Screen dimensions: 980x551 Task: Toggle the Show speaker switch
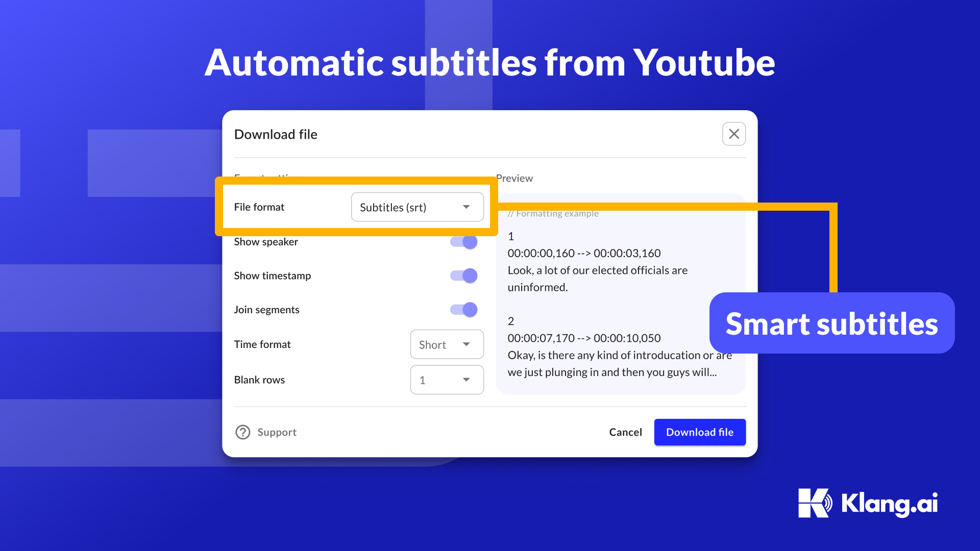(x=467, y=241)
